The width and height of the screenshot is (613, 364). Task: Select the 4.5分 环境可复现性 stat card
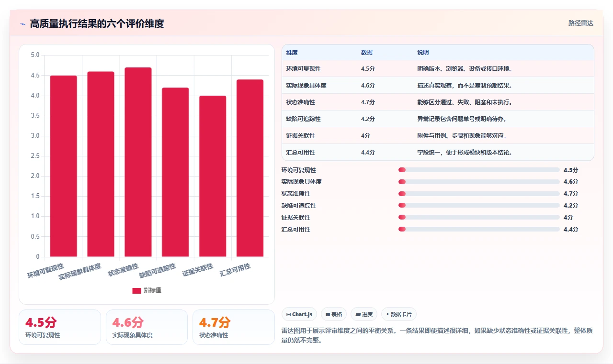(60, 327)
